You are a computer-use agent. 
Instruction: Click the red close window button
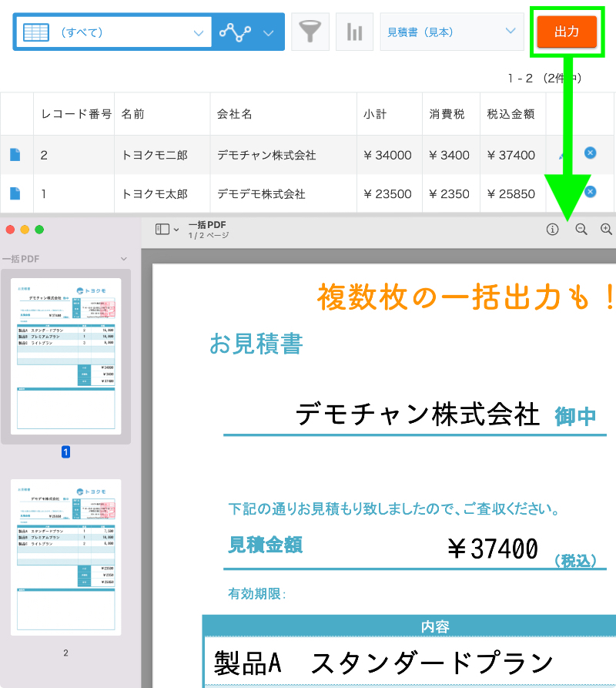pyautogui.click(x=10, y=230)
